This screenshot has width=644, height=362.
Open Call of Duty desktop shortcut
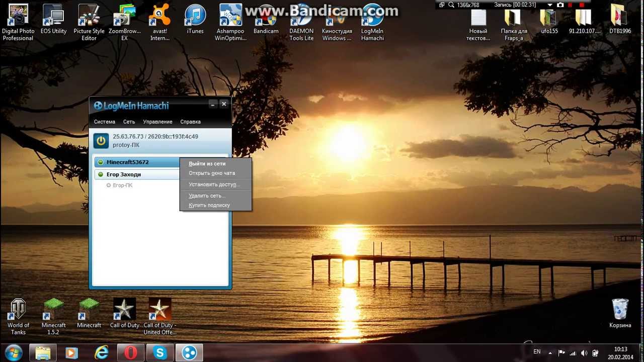point(124,313)
